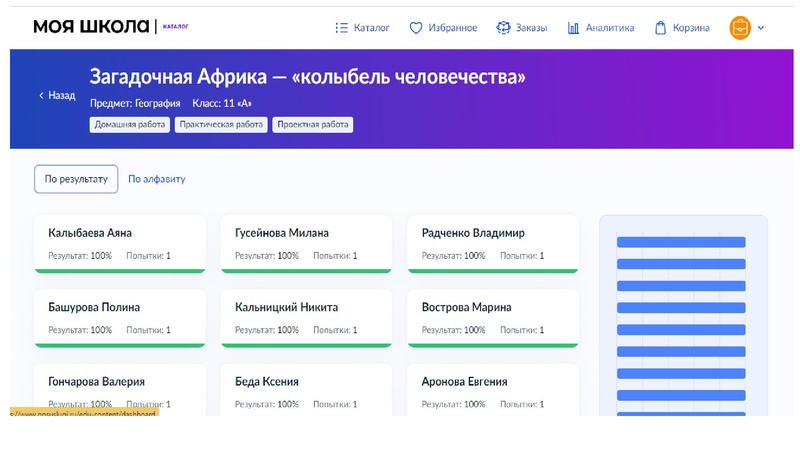
Task: Click the Класс: 11 «А» label
Action: [x=222, y=103]
